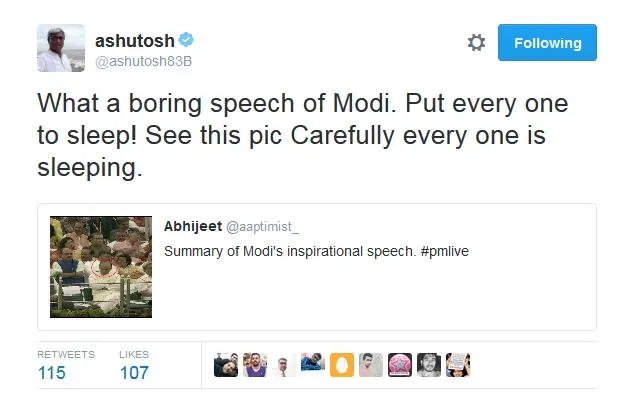Click the avatar with purple shirt
This screenshot has width=640, height=402.
click(x=255, y=365)
